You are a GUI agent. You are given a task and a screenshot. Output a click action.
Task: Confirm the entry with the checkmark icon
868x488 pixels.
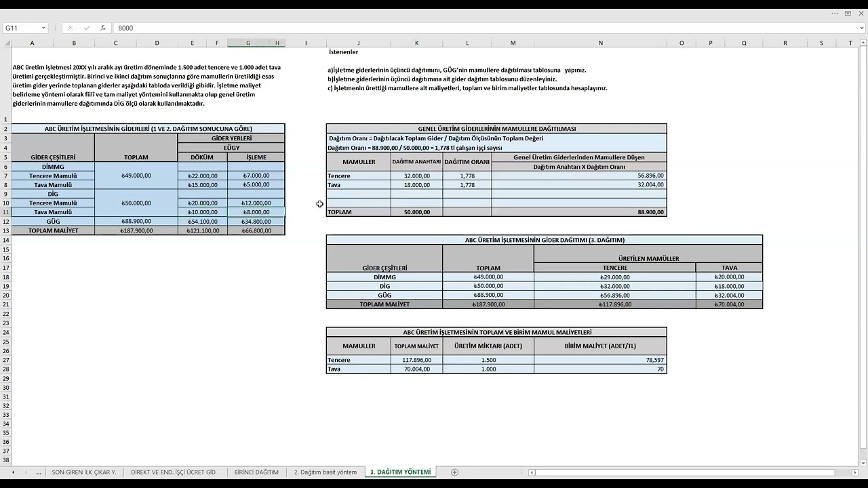coord(86,28)
